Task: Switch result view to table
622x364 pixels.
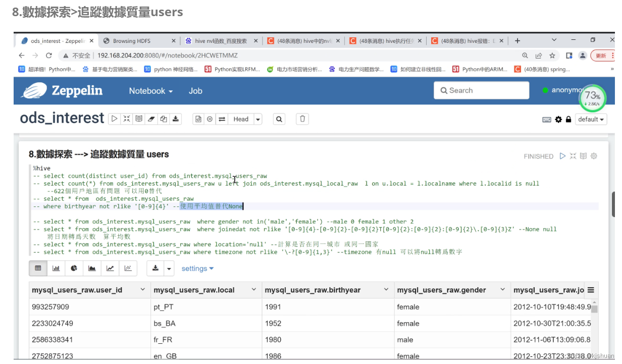Action: point(38,269)
